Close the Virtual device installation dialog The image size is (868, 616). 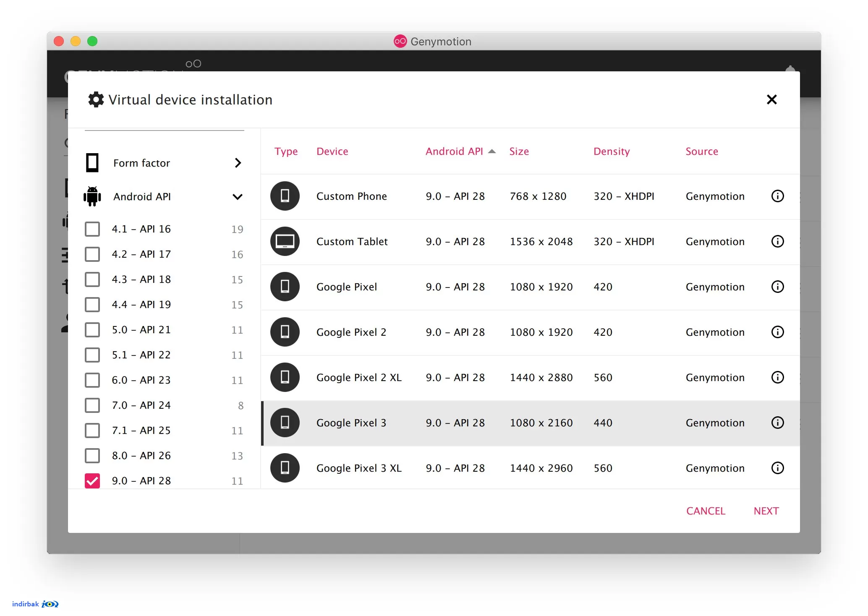tap(771, 99)
